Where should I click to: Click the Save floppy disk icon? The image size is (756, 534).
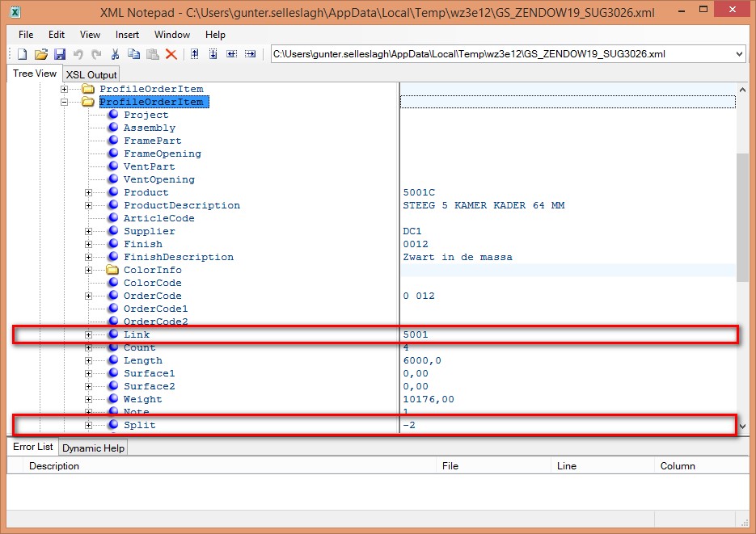click(x=60, y=54)
